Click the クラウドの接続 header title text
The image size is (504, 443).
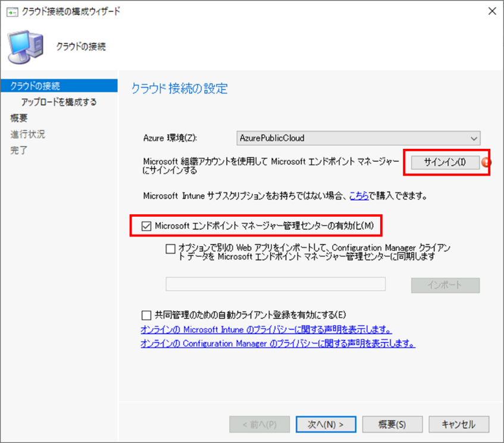coord(81,46)
